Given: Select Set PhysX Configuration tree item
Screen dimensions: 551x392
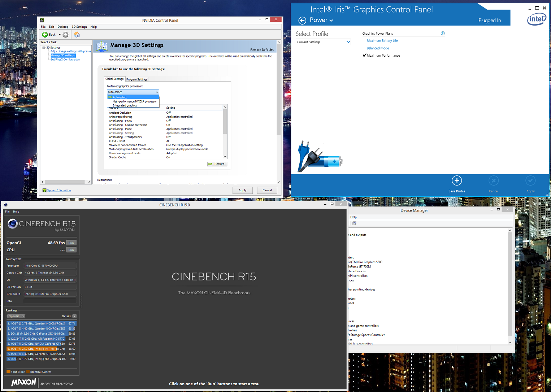Looking at the screenshot, I should (x=65, y=59).
